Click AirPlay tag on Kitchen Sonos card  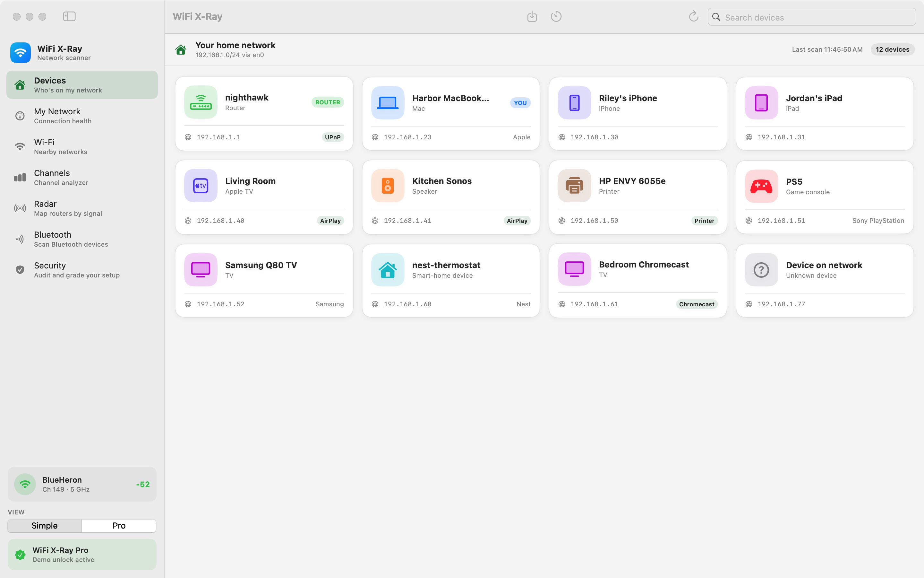(517, 221)
